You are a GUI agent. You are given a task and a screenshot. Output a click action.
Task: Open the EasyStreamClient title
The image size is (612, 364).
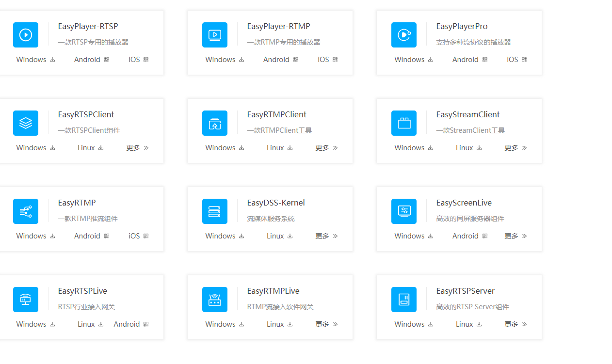[467, 115]
